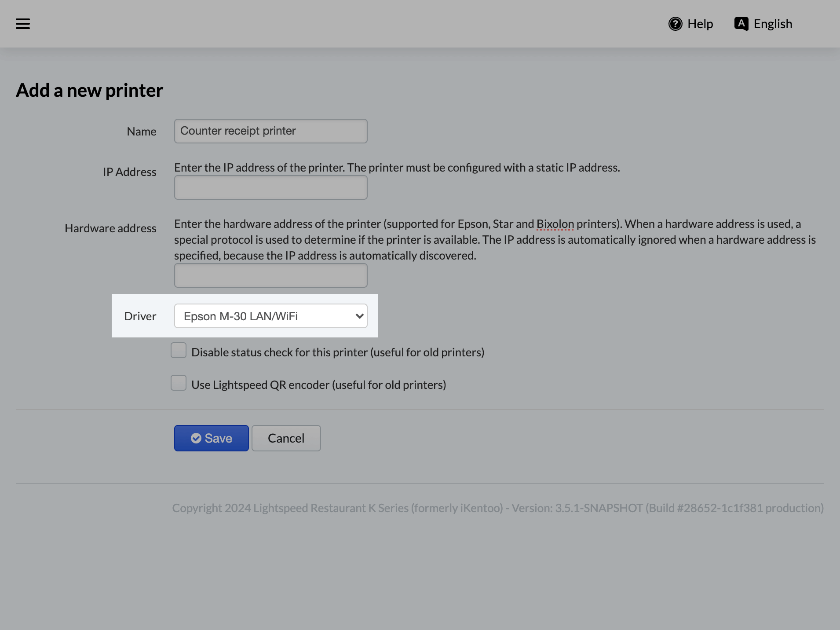Switch language via English label
840x630 pixels.
(773, 24)
